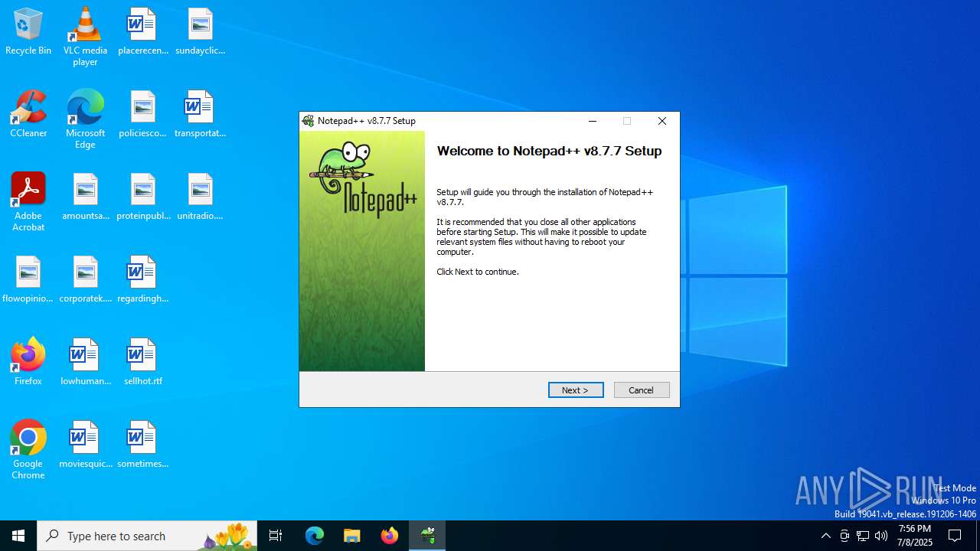Viewport: 980px width, 551px height.
Task: Select the CCleaner desktop shortcut
Action: point(28,114)
